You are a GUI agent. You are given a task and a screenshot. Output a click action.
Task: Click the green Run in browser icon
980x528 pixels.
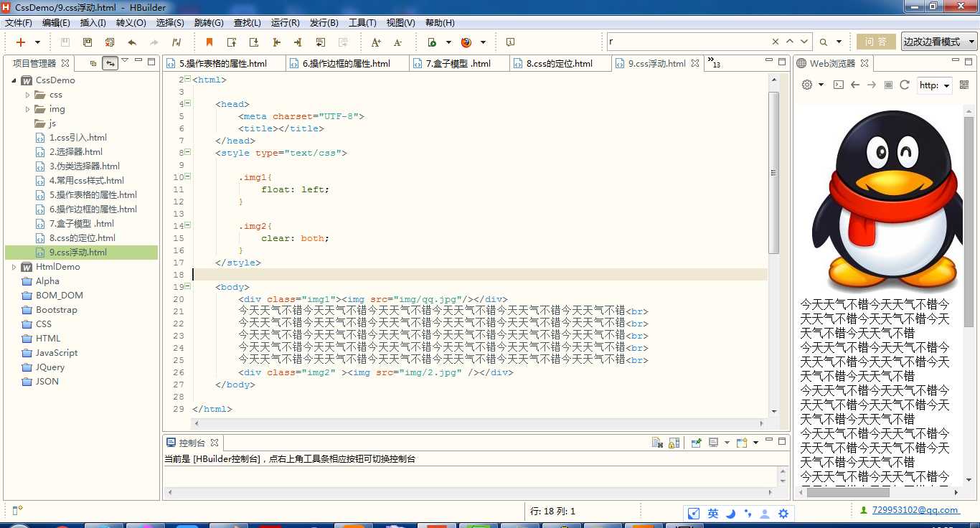[432, 42]
